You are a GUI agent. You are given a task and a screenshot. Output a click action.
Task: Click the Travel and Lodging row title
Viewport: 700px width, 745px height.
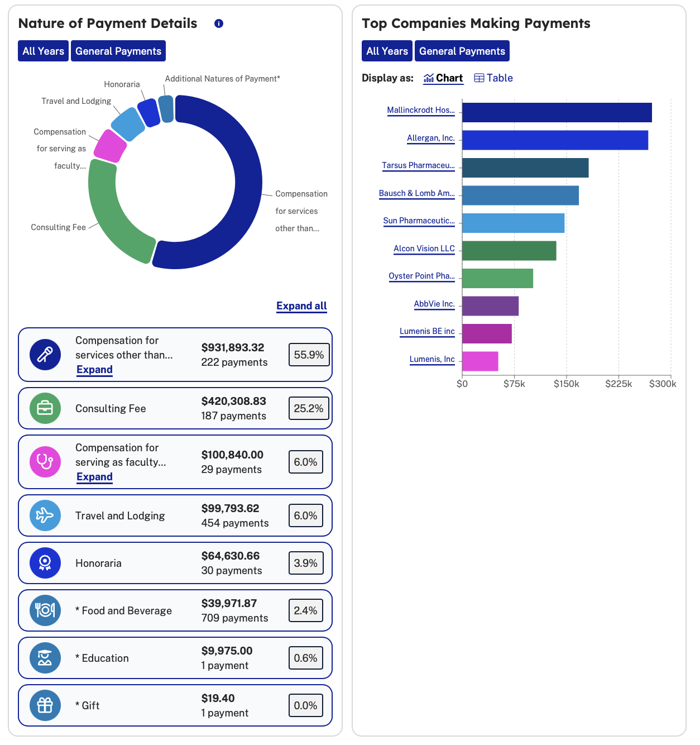tap(120, 515)
